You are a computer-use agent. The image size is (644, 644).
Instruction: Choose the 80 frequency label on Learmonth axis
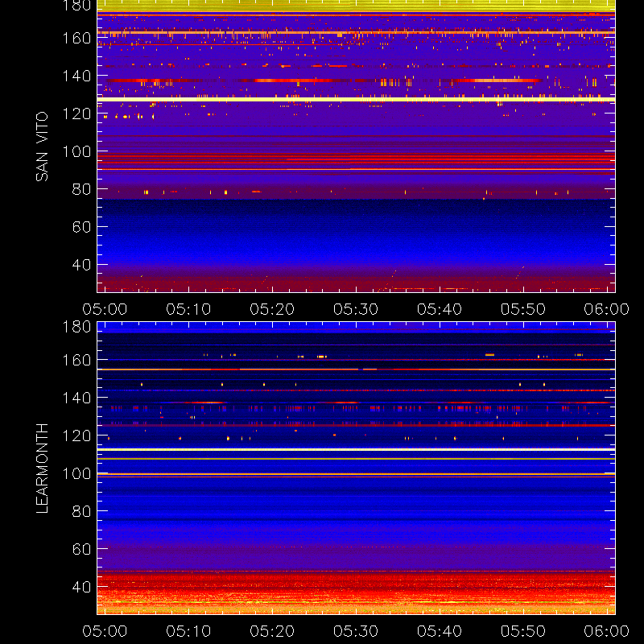click(82, 512)
